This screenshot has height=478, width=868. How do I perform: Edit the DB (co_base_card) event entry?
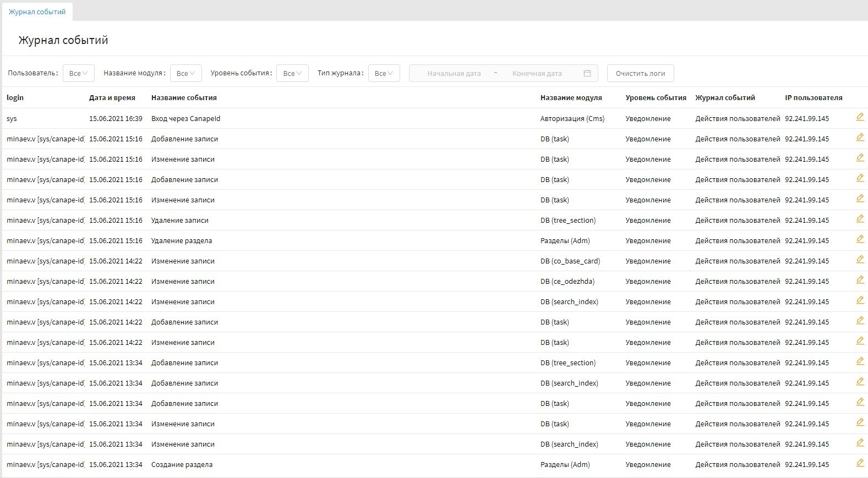pyautogui.click(x=860, y=260)
